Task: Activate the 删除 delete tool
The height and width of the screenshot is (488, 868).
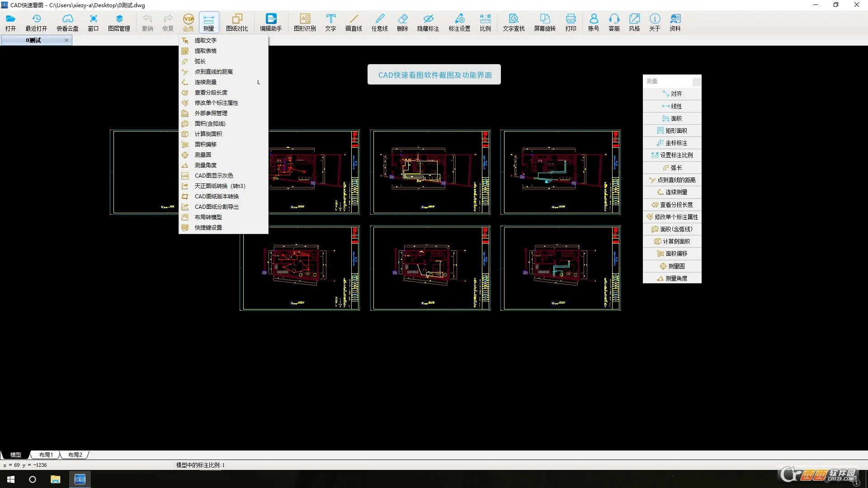Action: coord(402,22)
